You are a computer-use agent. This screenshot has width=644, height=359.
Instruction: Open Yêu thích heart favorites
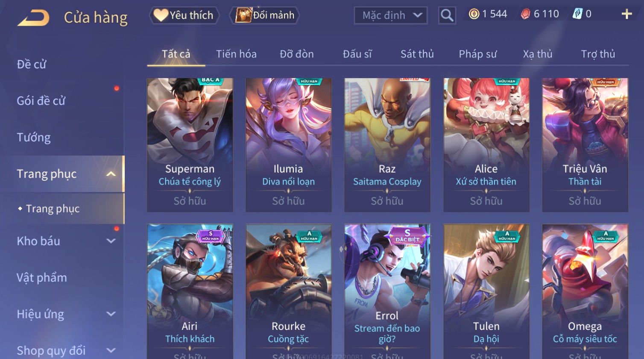coord(184,15)
